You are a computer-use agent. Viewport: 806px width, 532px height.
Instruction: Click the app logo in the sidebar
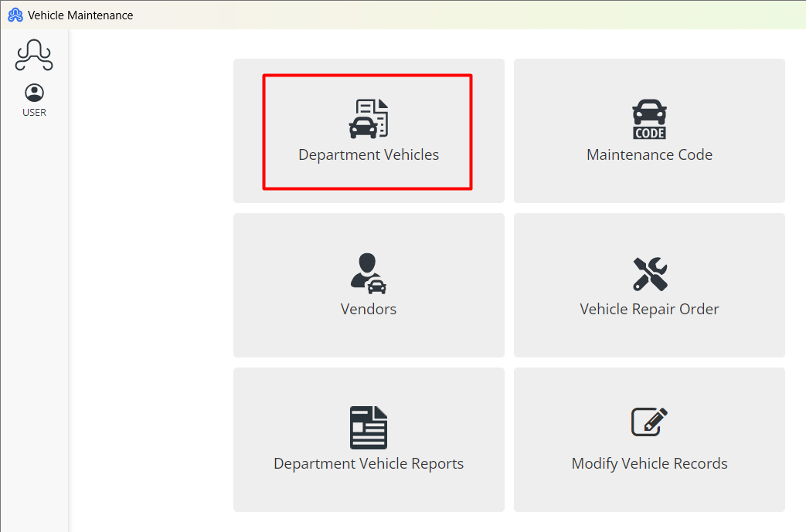[x=34, y=55]
